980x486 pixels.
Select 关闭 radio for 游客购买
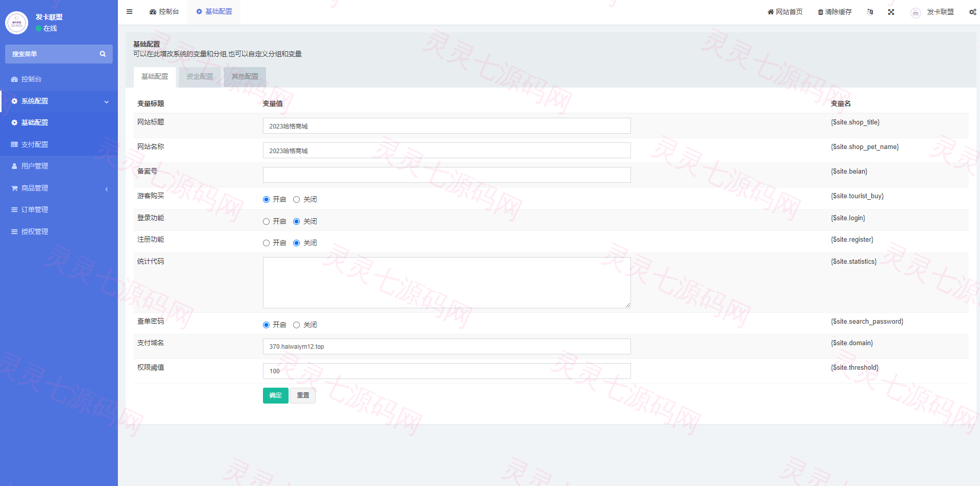(x=296, y=200)
